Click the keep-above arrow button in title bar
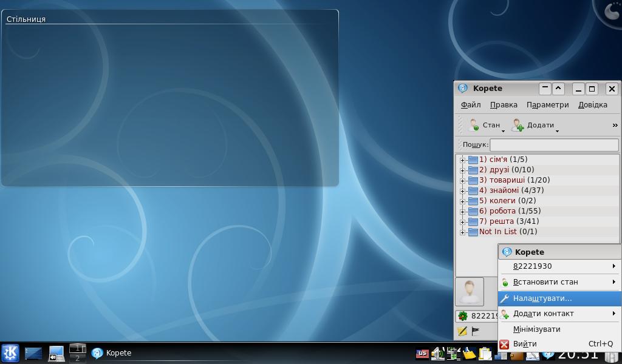This screenshot has height=364, width=622. [558, 89]
